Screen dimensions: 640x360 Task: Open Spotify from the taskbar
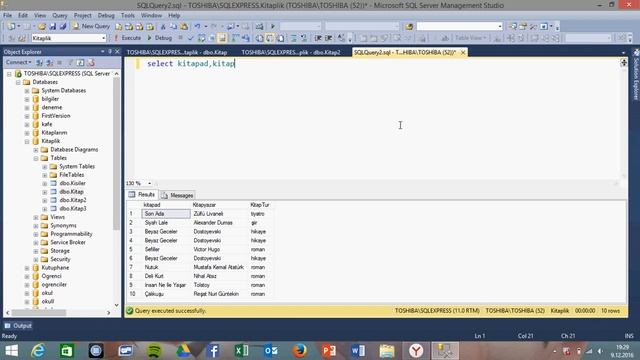click(154, 351)
